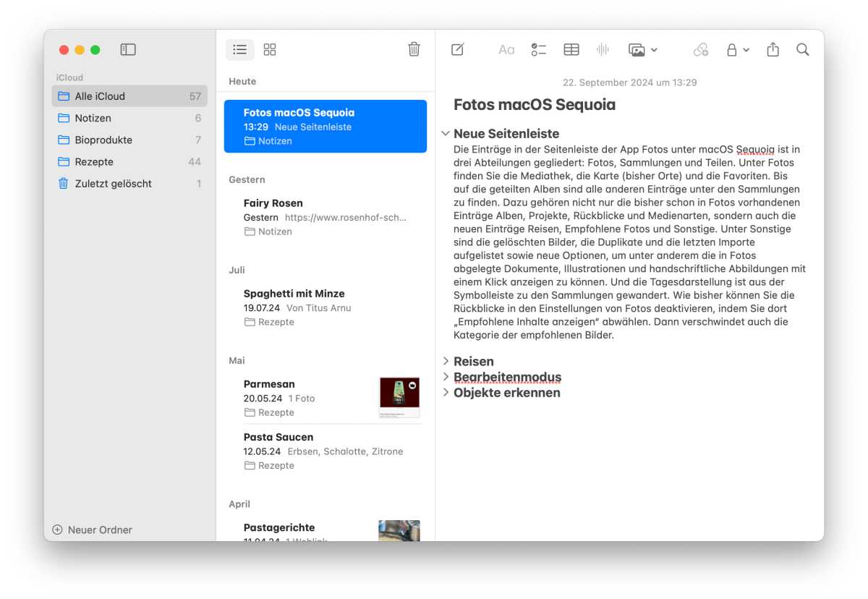Open the Rezepte folder in sidebar

(x=129, y=161)
